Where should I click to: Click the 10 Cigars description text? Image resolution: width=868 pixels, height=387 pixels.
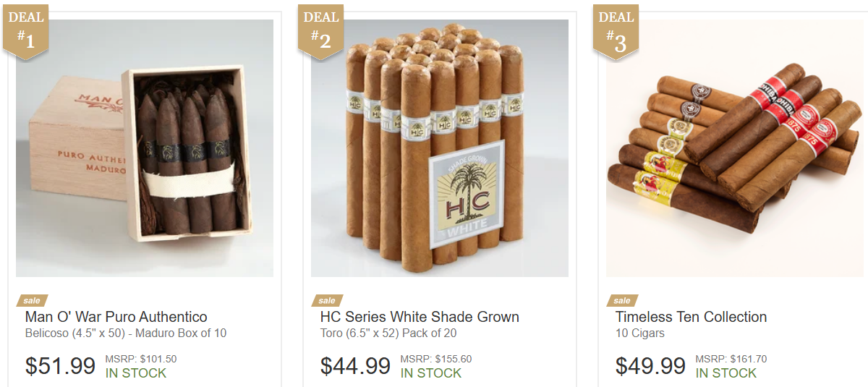(x=640, y=333)
